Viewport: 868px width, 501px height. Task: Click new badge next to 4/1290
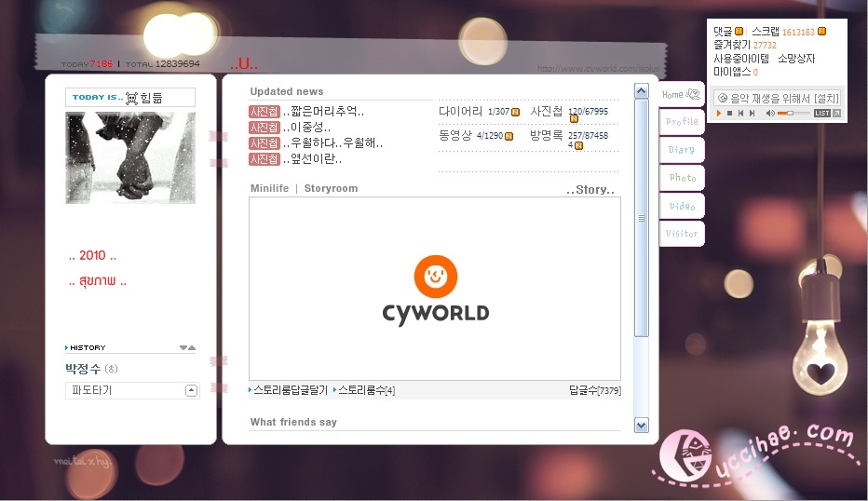point(509,136)
